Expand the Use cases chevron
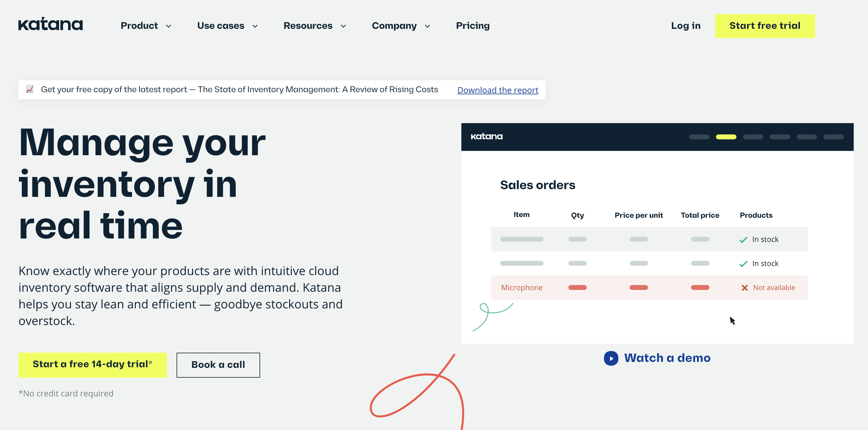The height and width of the screenshot is (430, 868). click(x=255, y=26)
